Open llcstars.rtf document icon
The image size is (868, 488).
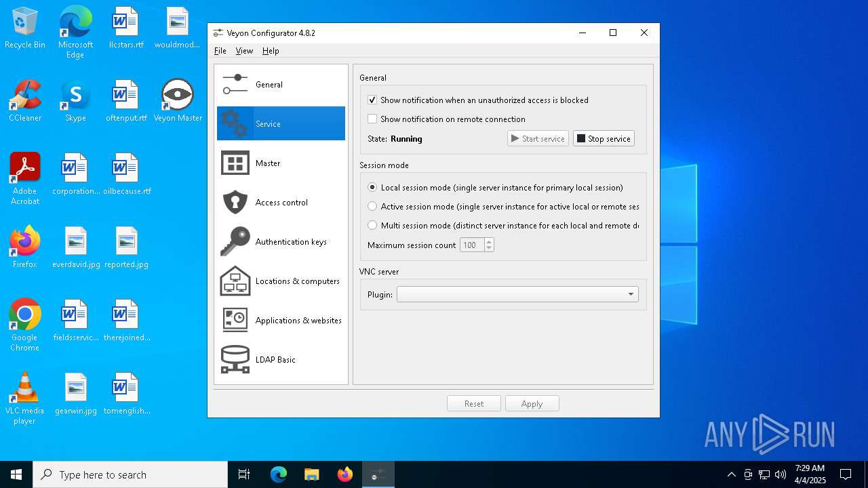[126, 28]
